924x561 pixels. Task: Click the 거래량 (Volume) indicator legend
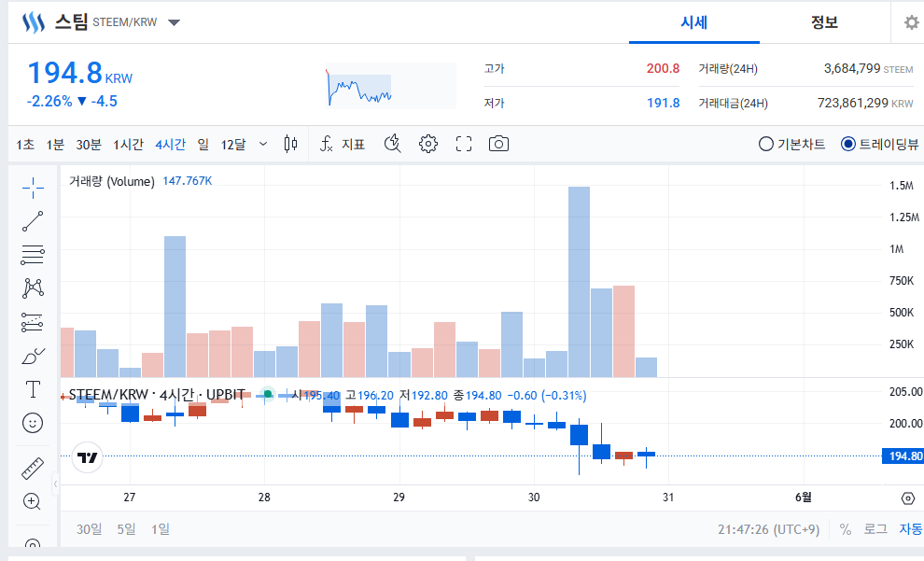(x=111, y=181)
